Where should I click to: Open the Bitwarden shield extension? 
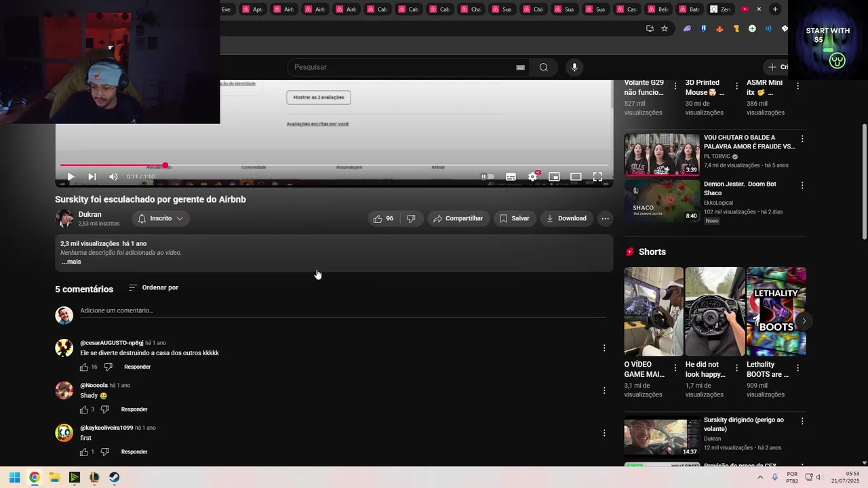pyautogui.click(x=703, y=28)
